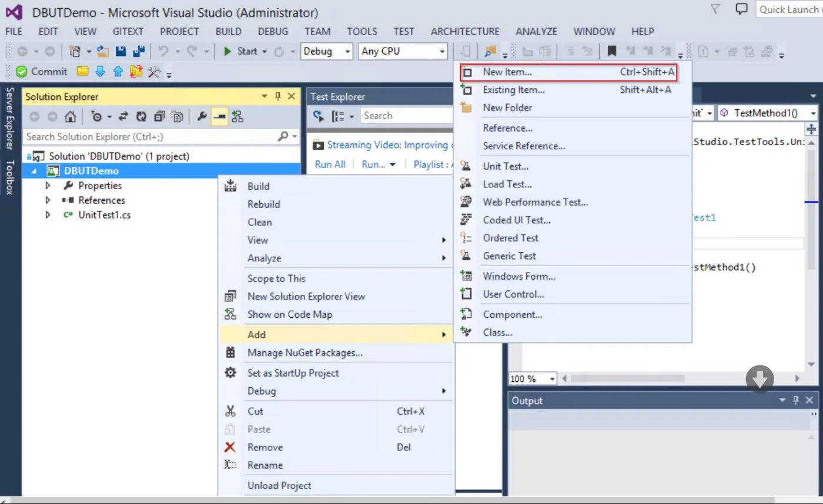Open the Toolbox side tab
This screenshot has width=823, height=504.
click(9, 177)
